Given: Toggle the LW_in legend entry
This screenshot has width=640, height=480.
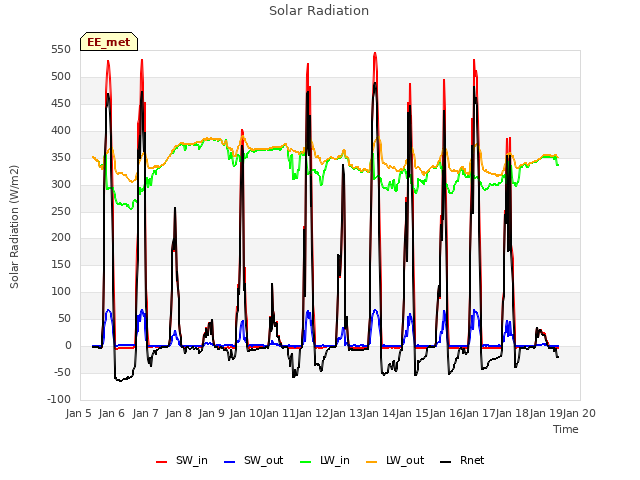Looking at the screenshot, I should [325, 460].
